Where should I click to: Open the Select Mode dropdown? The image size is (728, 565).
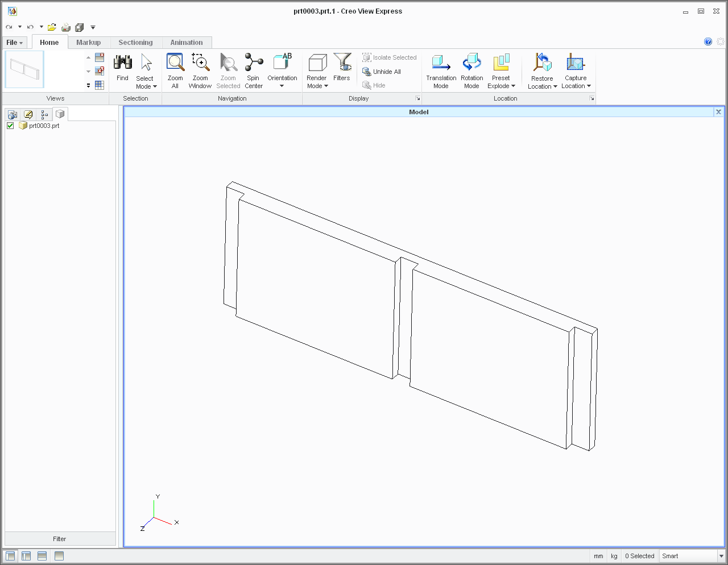click(146, 82)
